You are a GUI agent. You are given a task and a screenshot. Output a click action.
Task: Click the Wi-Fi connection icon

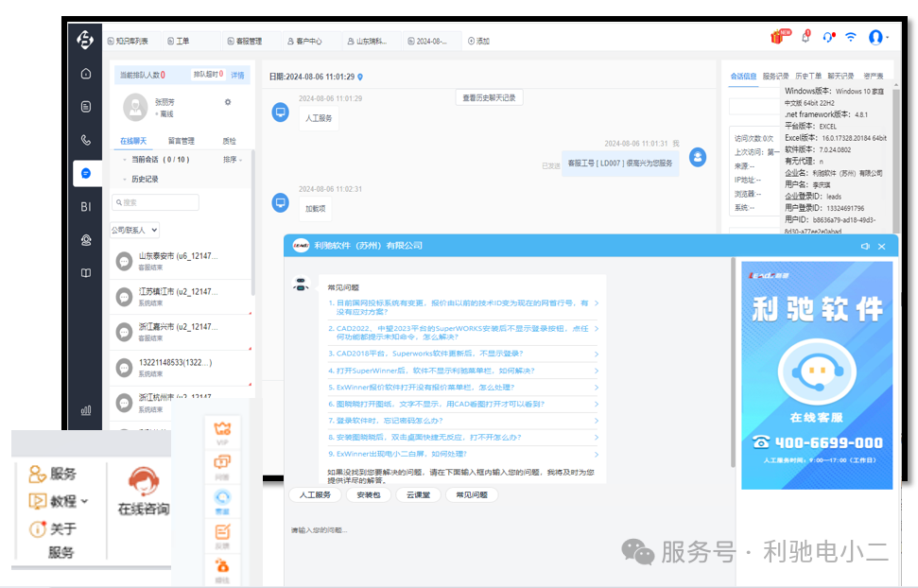851,37
